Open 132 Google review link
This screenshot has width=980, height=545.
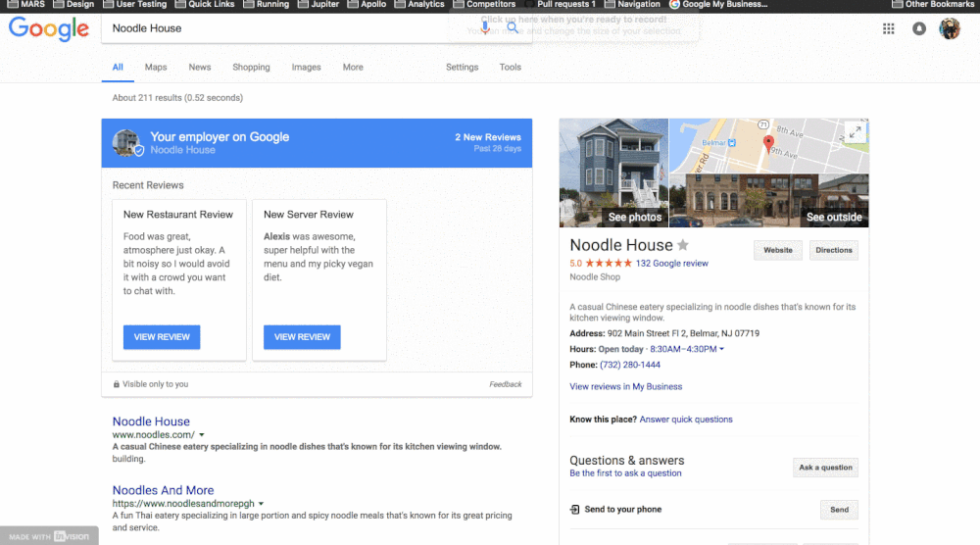point(672,263)
